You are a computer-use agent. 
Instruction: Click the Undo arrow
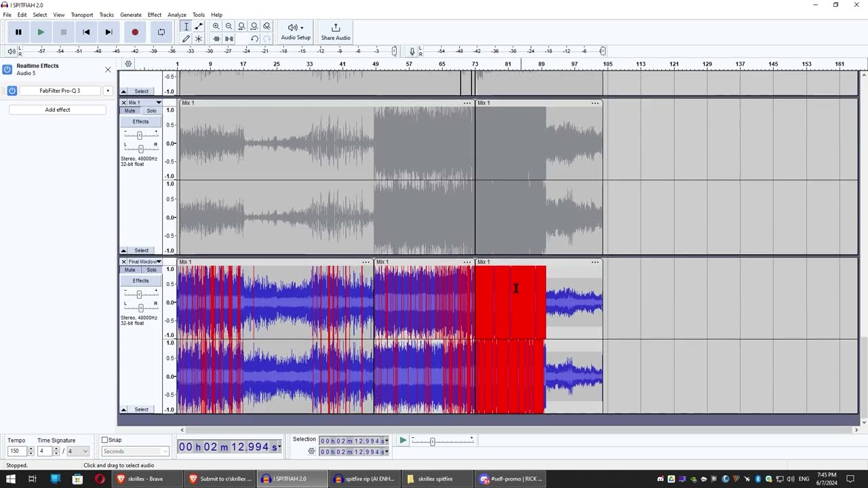(254, 39)
